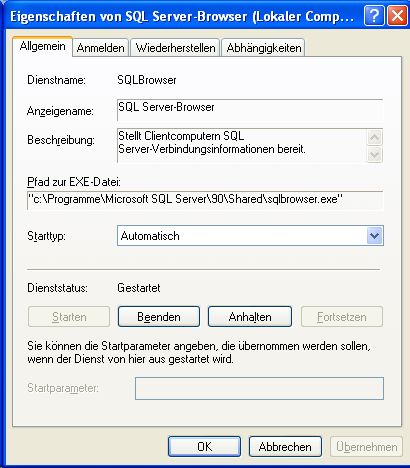Switch to the Allgemein tab
This screenshot has height=468, width=410.
(42, 46)
